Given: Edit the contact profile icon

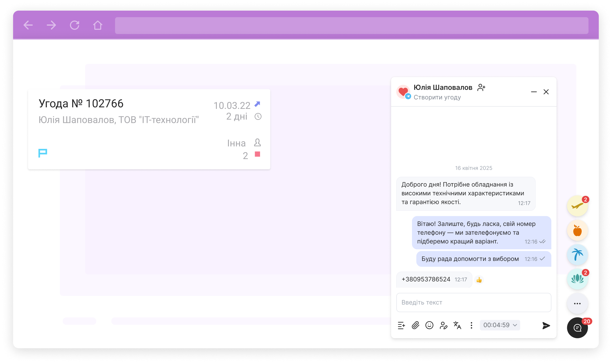Looking at the screenshot, I should tap(443, 326).
